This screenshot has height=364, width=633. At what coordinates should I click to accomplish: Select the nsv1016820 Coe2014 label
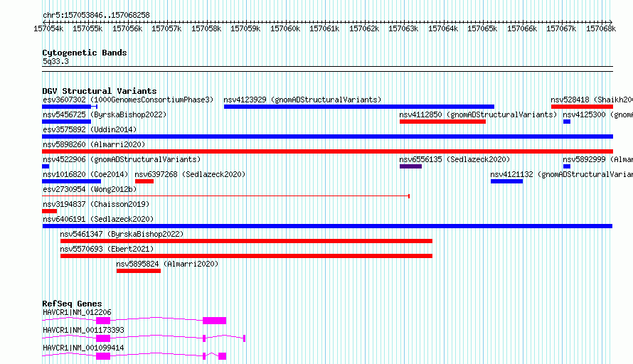point(85,174)
